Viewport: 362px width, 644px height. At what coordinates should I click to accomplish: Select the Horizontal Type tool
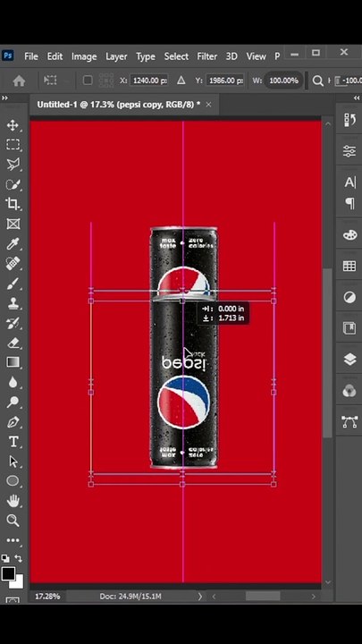tap(13, 442)
